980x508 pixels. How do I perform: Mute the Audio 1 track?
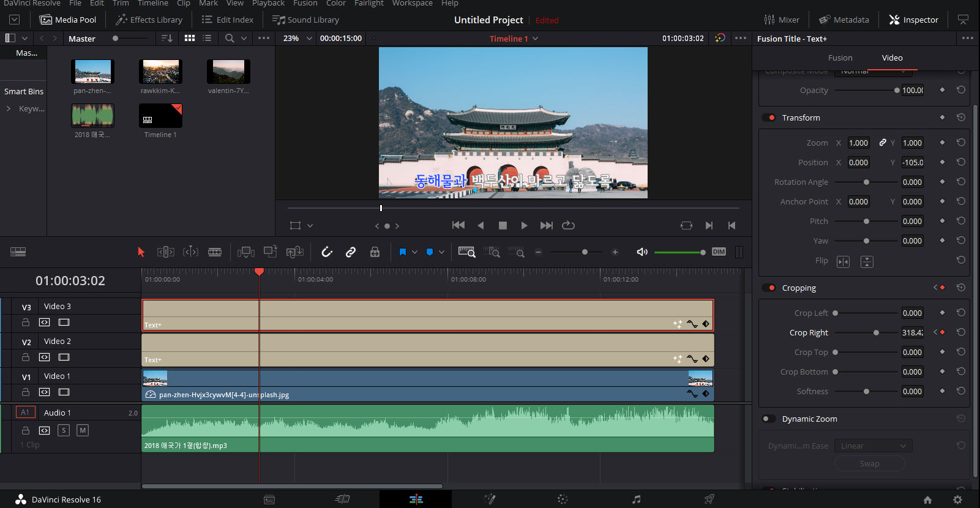point(83,430)
